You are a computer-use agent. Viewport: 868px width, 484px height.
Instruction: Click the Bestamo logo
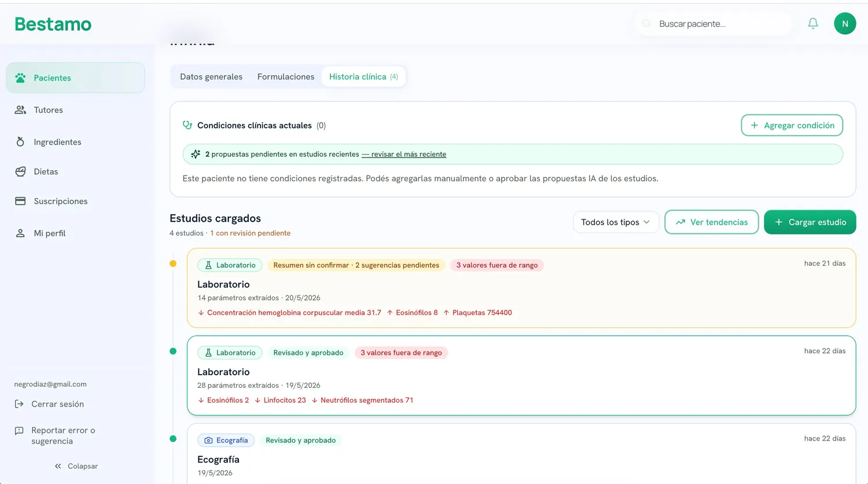coord(53,24)
